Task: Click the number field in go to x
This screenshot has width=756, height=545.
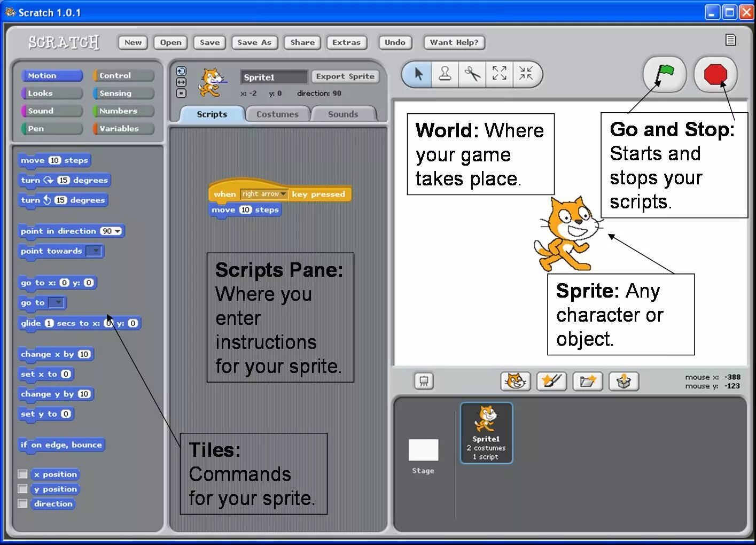Action: click(64, 283)
